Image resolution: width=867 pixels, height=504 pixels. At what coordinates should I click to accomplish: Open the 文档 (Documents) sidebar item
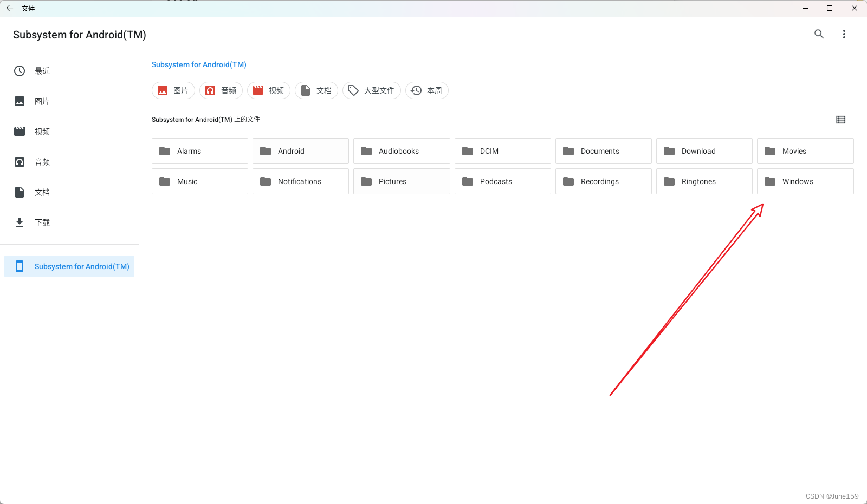(x=69, y=192)
